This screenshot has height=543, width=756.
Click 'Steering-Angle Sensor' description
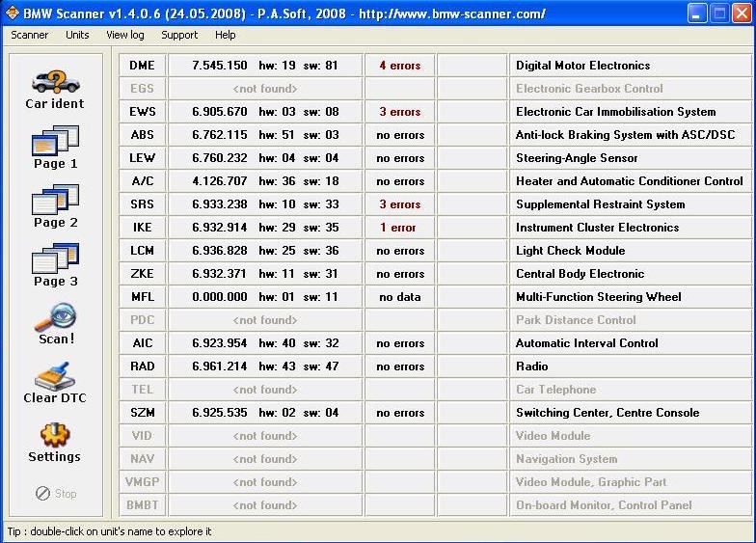coord(577,158)
